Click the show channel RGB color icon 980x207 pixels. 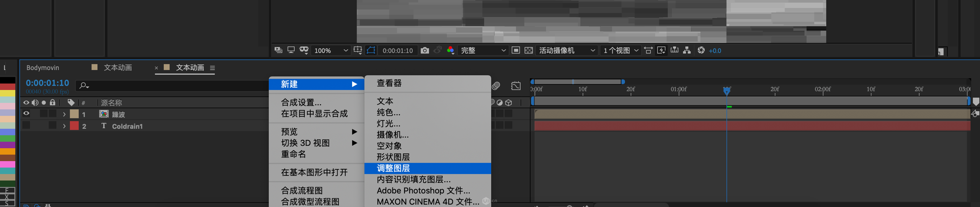click(451, 51)
